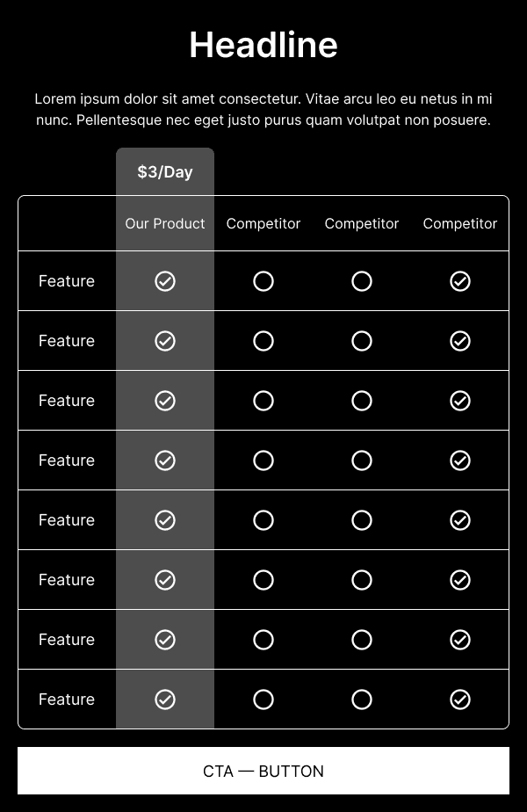Screen dimensions: 527x812
Task: Click the empty circle for second Competitor, first row
Action: (x=361, y=281)
